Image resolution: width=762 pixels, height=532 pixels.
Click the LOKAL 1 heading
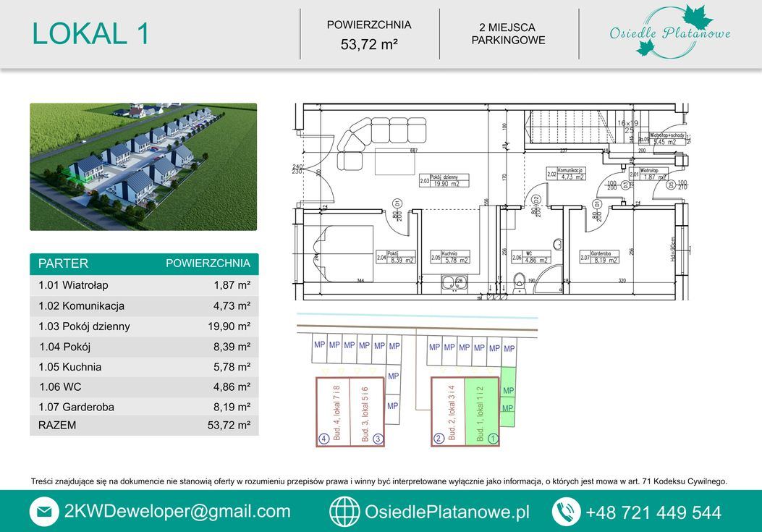click(90, 33)
